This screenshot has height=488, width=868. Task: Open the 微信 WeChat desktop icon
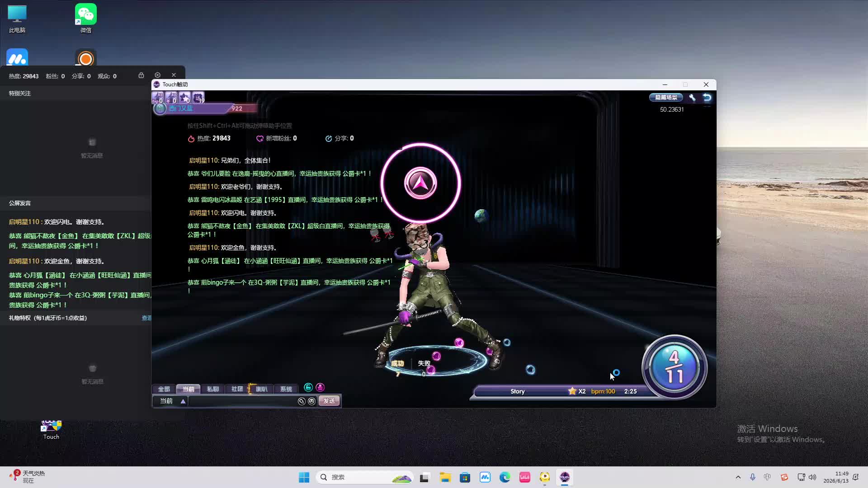click(86, 19)
